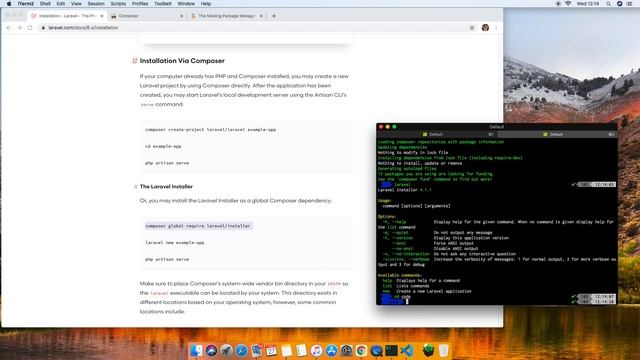Open Visual Studio Code from the Dock
This screenshot has height=360, width=640.
click(x=407, y=350)
